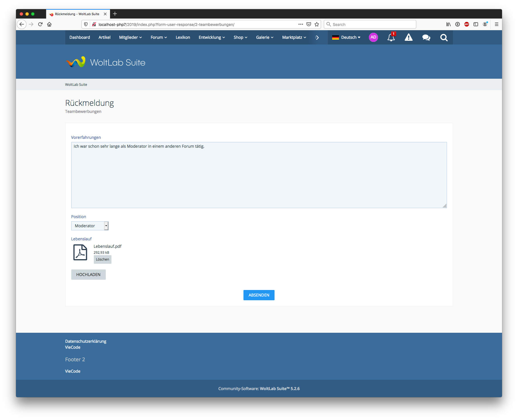
Task: Bookmark page with the star icon
Action: [x=316, y=25]
